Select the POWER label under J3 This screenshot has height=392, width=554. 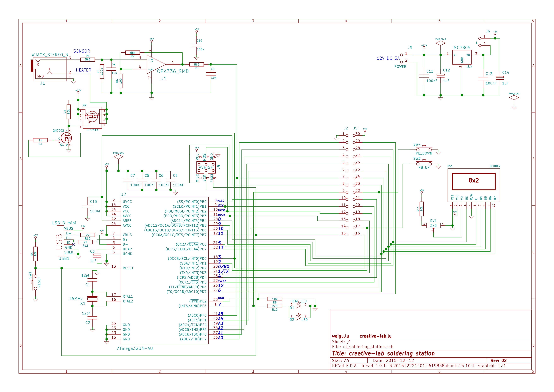pos(400,67)
